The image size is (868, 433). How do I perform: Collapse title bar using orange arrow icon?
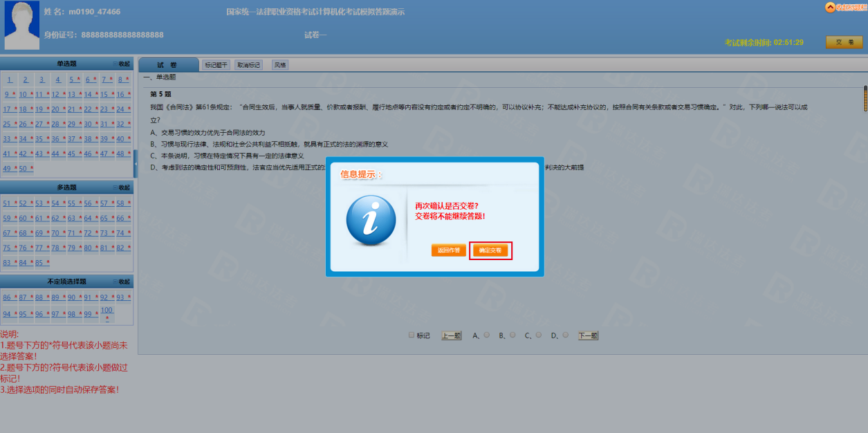coord(830,8)
